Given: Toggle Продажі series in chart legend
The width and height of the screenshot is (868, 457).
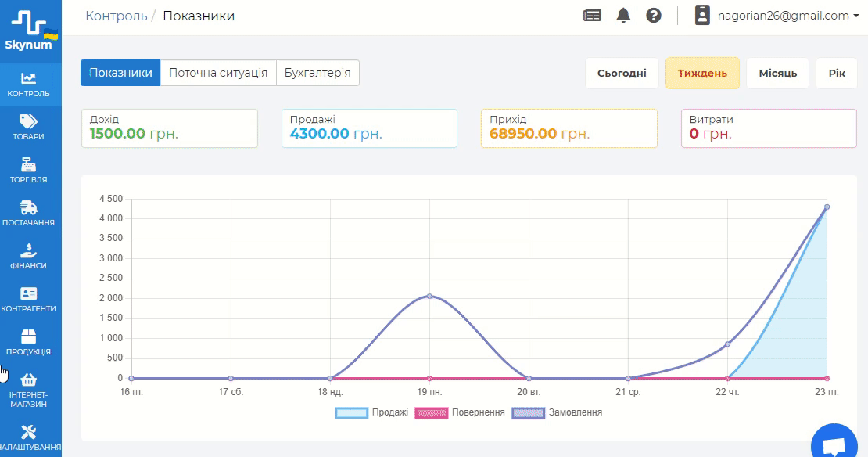Looking at the screenshot, I should point(372,412).
